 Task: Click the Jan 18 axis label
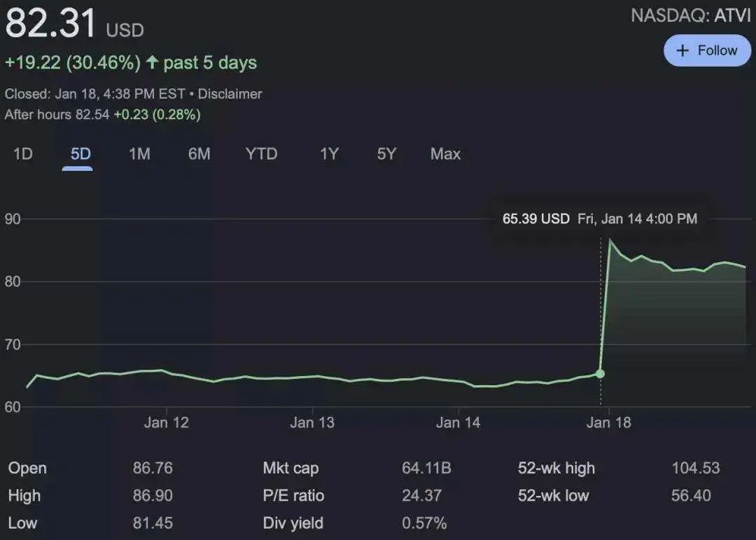coord(608,423)
